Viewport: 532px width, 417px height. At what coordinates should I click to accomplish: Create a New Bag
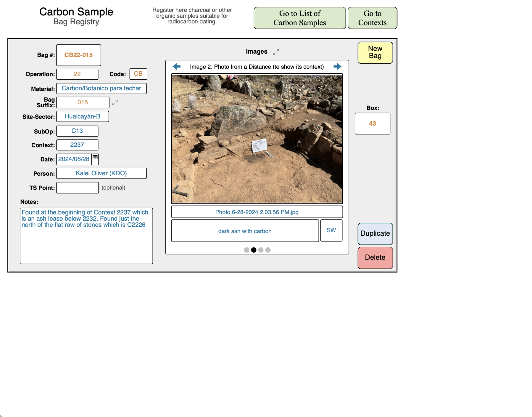coord(375,52)
